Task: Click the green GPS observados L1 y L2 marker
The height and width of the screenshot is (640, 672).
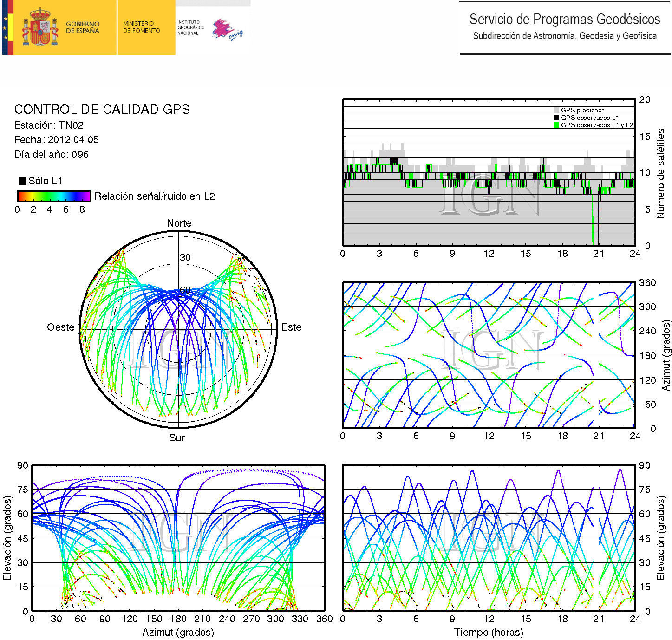Action: point(556,125)
